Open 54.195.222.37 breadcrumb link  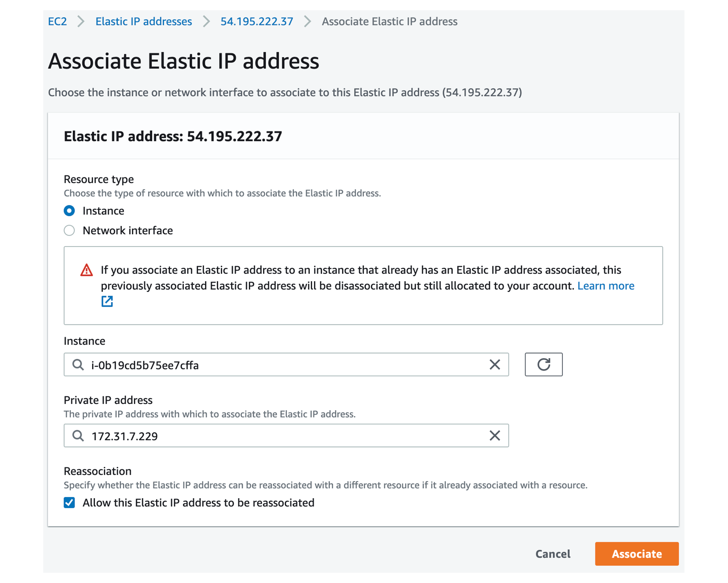pos(256,21)
